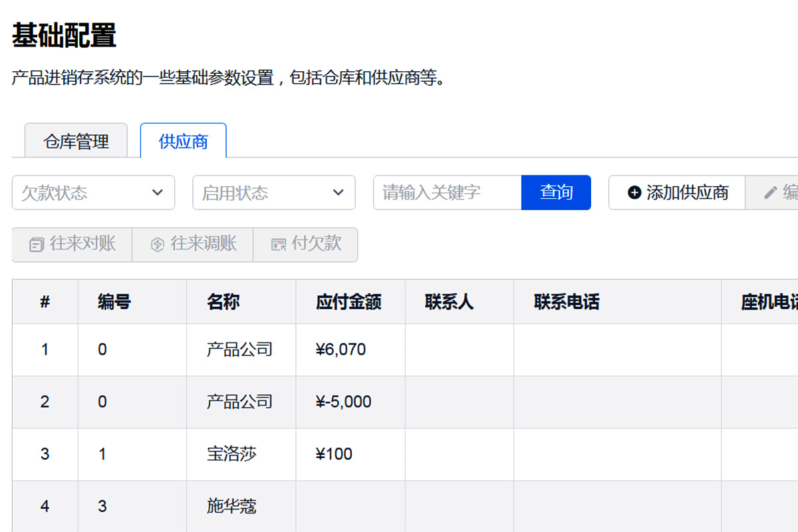
Task: Click the notebook icon on 往来对账 button
Action: [x=37, y=245]
